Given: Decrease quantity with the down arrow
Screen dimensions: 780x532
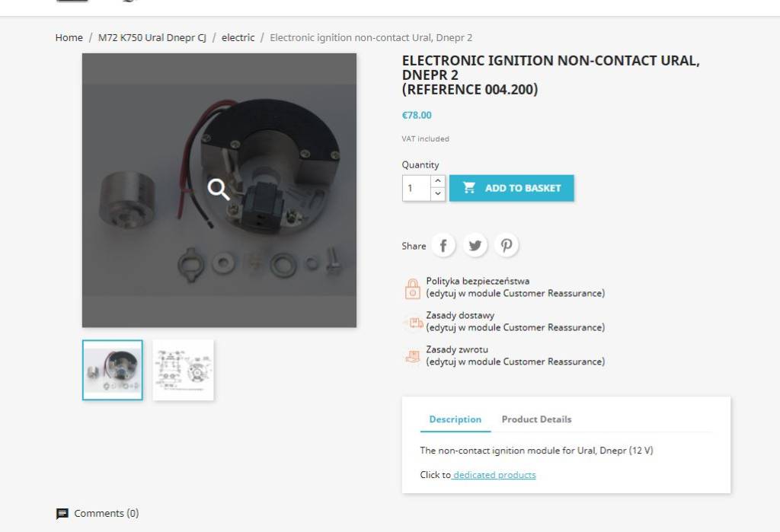Looking at the screenshot, I should (437, 194).
